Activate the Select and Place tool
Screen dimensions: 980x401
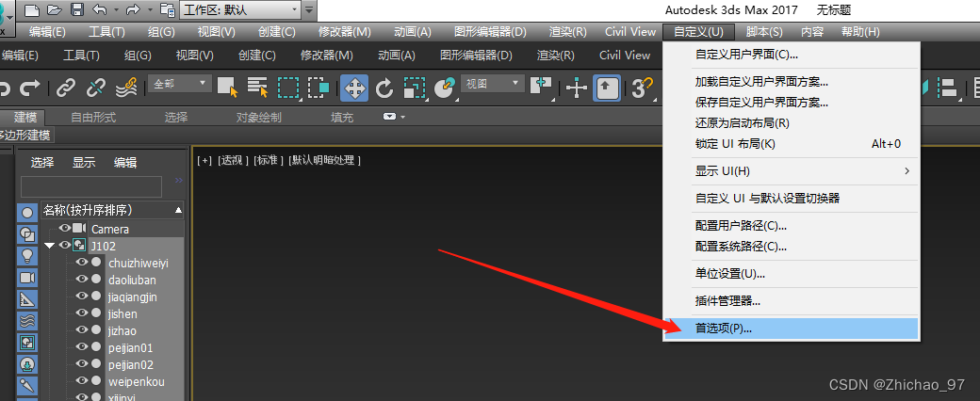click(x=445, y=88)
